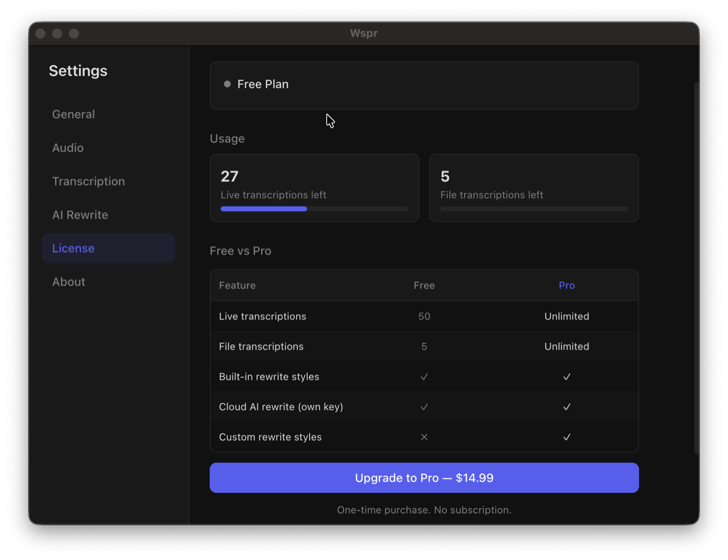
Task: Open the About section
Action: click(69, 282)
